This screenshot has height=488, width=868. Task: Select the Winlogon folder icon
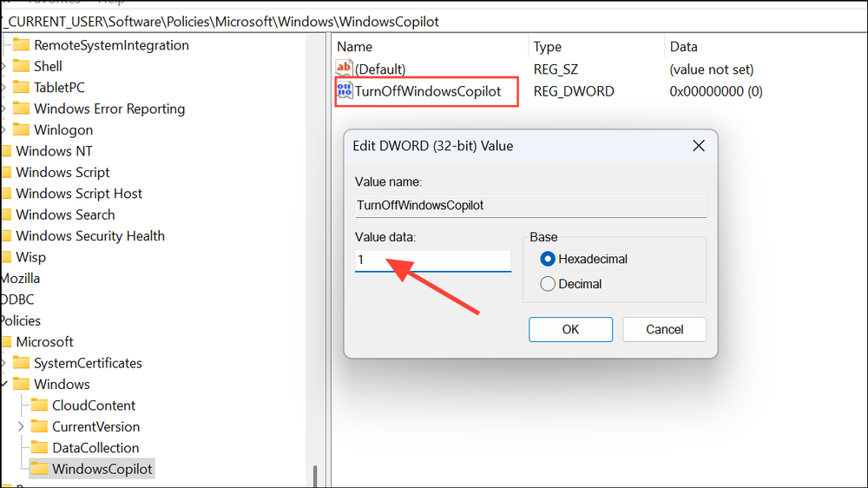click(21, 129)
